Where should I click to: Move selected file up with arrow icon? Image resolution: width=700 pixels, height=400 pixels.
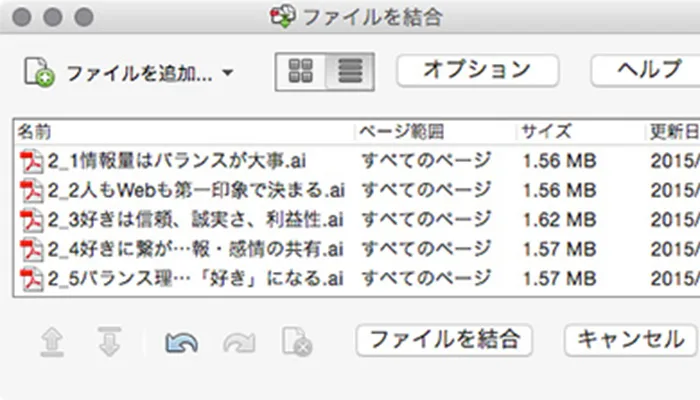pyautogui.click(x=53, y=342)
